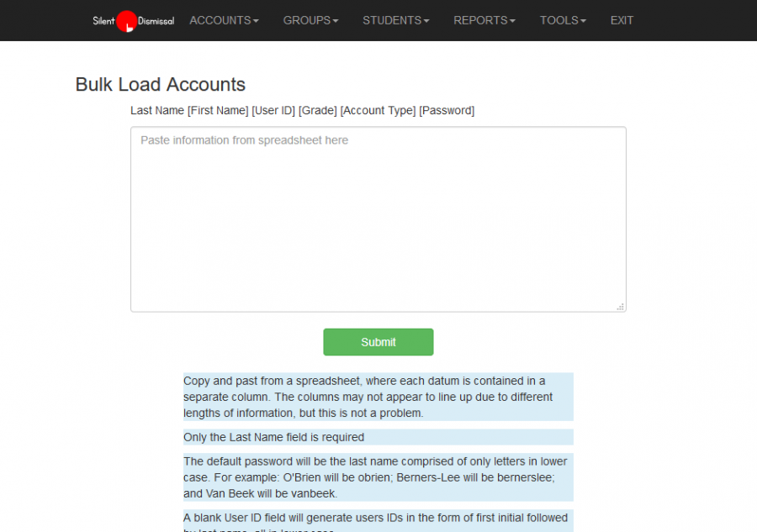The width and height of the screenshot is (757, 532).
Task: Expand the REPORTS menu
Action: point(484,21)
